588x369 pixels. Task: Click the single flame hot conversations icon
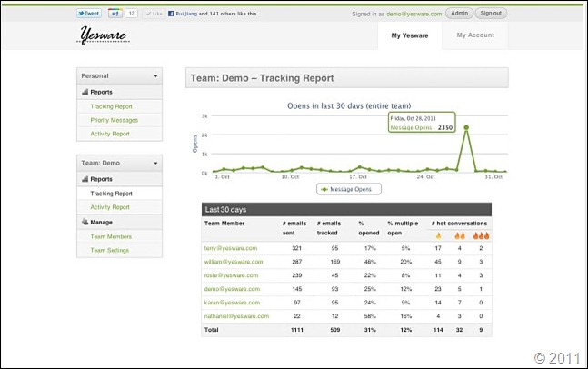(438, 235)
